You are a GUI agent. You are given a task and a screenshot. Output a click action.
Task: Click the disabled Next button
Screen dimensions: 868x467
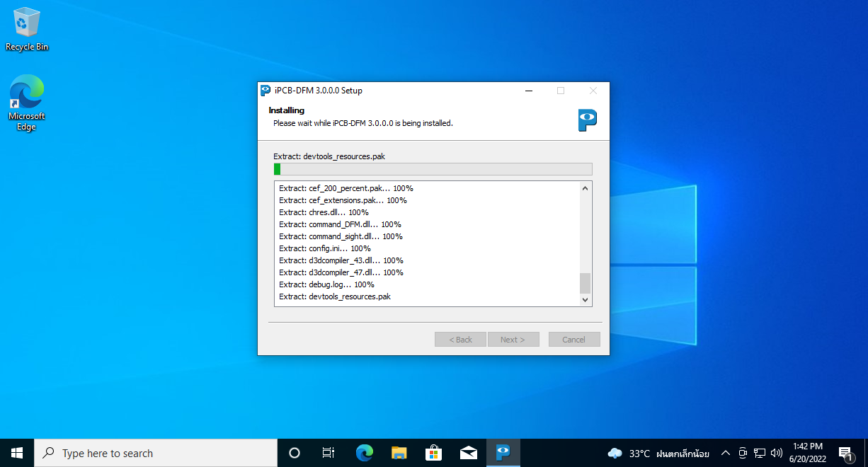513,340
